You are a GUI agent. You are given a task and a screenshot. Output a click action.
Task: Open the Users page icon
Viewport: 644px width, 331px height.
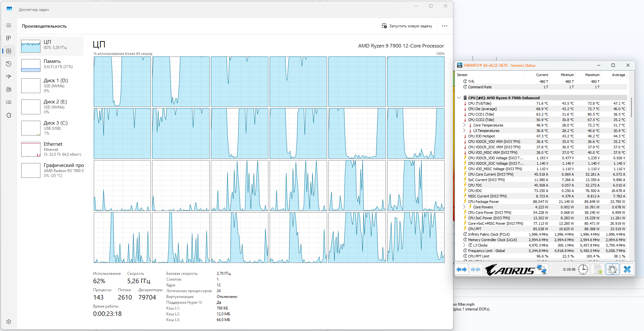(9, 90)
